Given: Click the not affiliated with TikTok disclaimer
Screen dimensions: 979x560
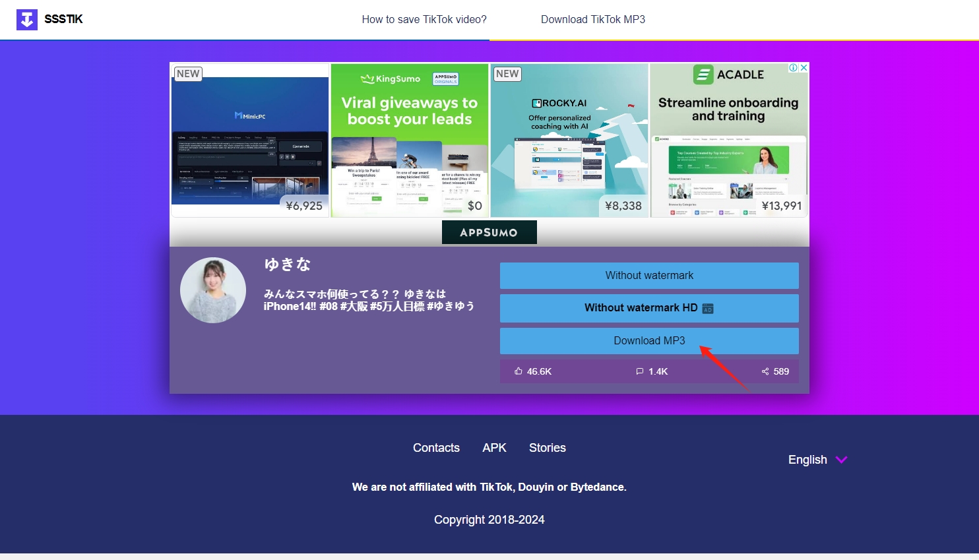Looking at the screenshot, I should point(489,487).
